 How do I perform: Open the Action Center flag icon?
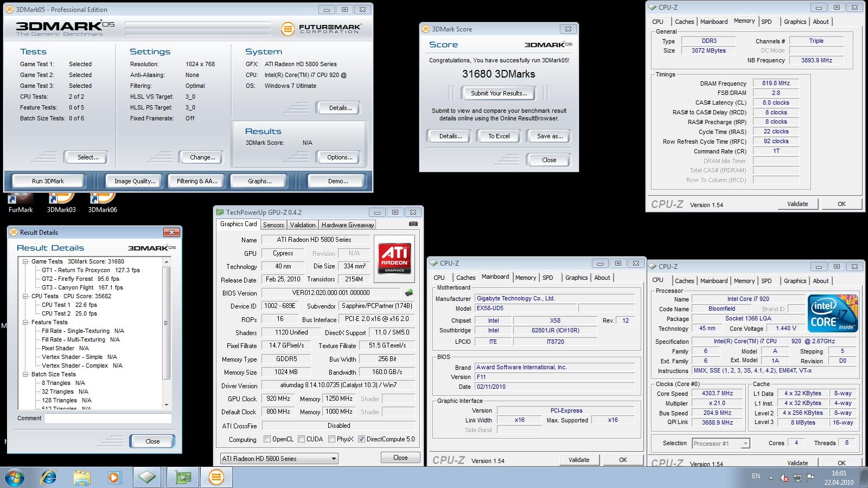click(x=811, y=478)
